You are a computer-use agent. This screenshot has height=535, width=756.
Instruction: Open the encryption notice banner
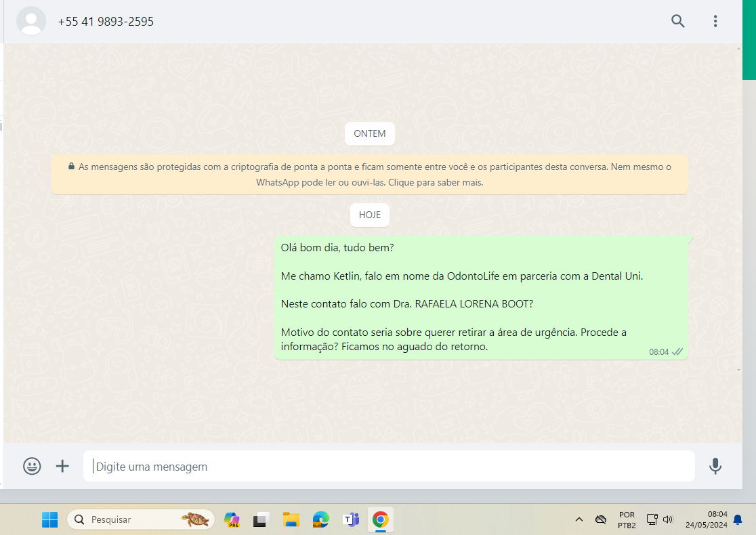[369, 175]
